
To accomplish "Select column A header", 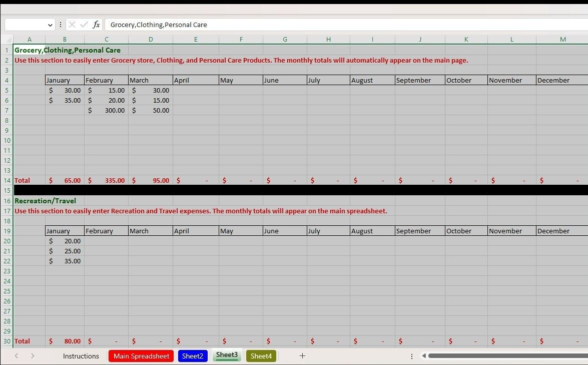I will point(29,40).
